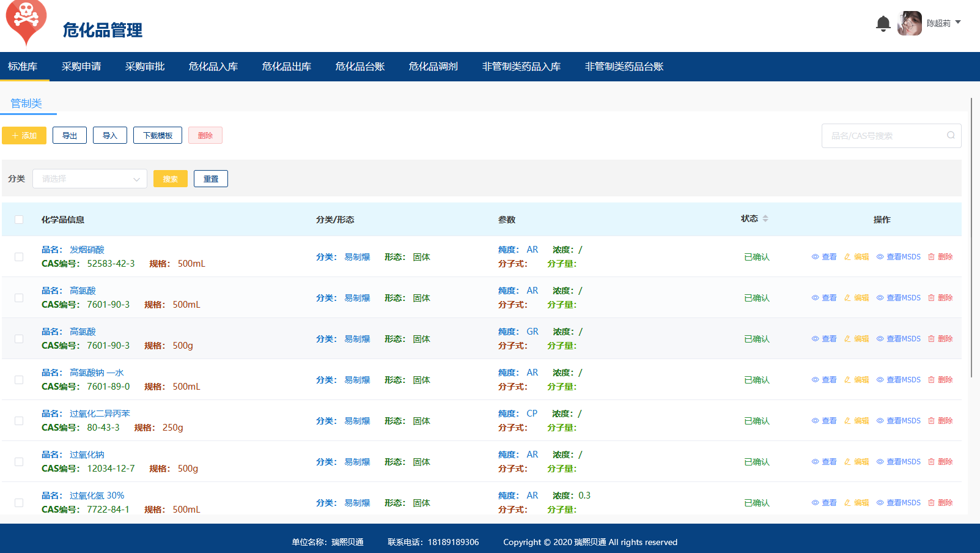Open the notification bell
This screenshot has width=980, height=553.
[x=883, y=24]
